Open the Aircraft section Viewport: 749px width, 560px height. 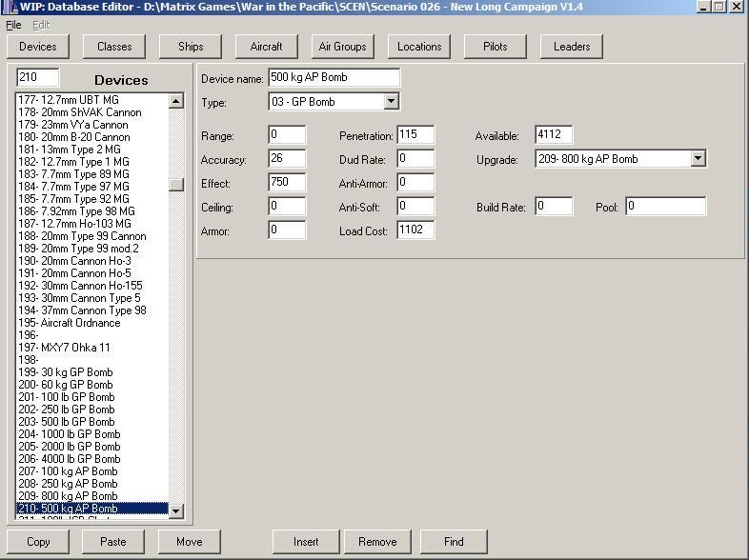(x=267, y=46)
